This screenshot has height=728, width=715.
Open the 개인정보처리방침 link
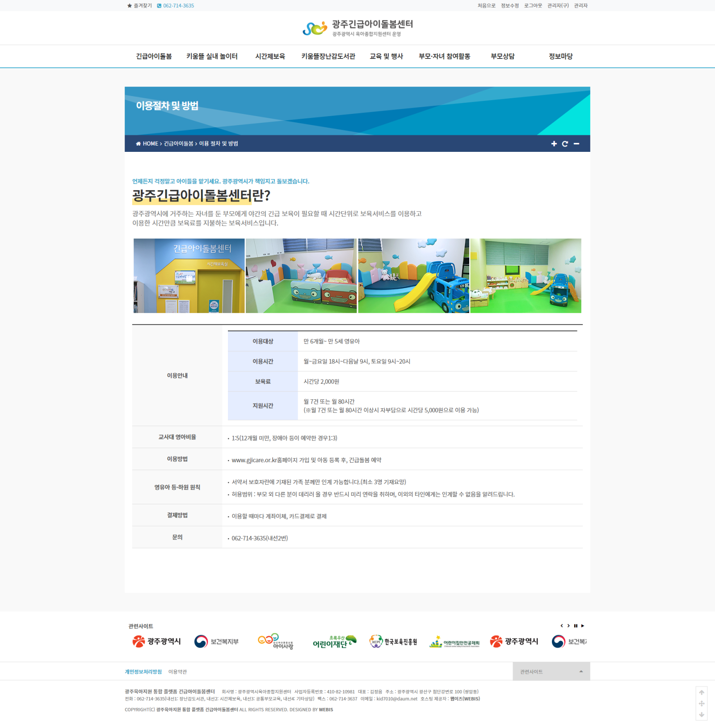[x=143, y=672]
